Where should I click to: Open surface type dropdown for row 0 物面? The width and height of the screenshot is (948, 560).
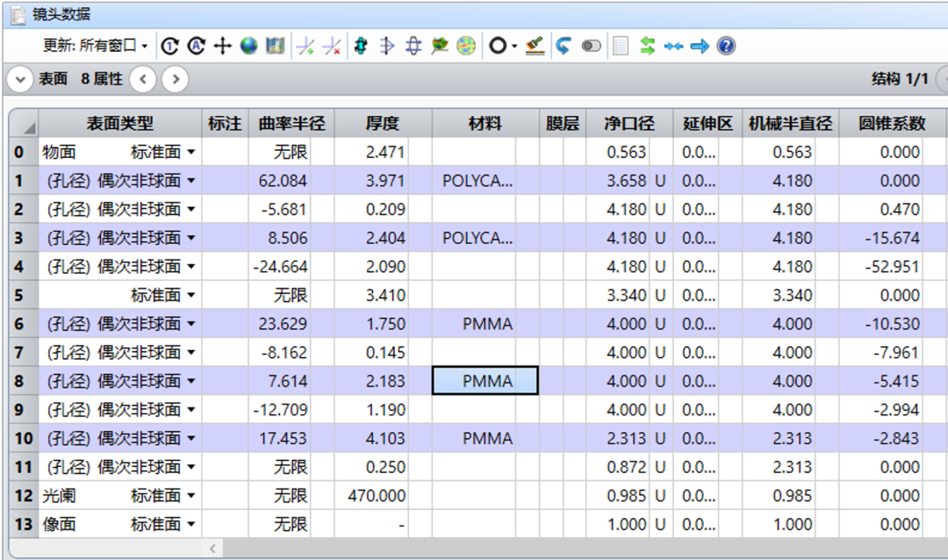pyautogui.click(x=191, y=152)
